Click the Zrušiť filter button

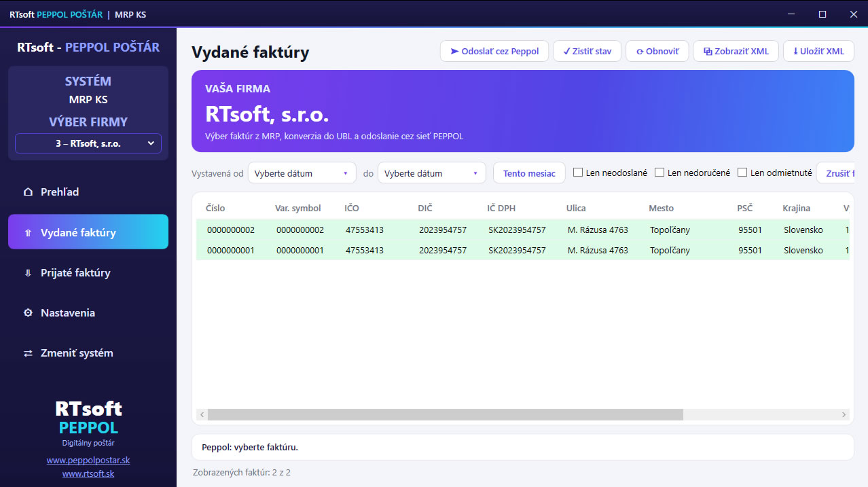[x=835, y=173]
